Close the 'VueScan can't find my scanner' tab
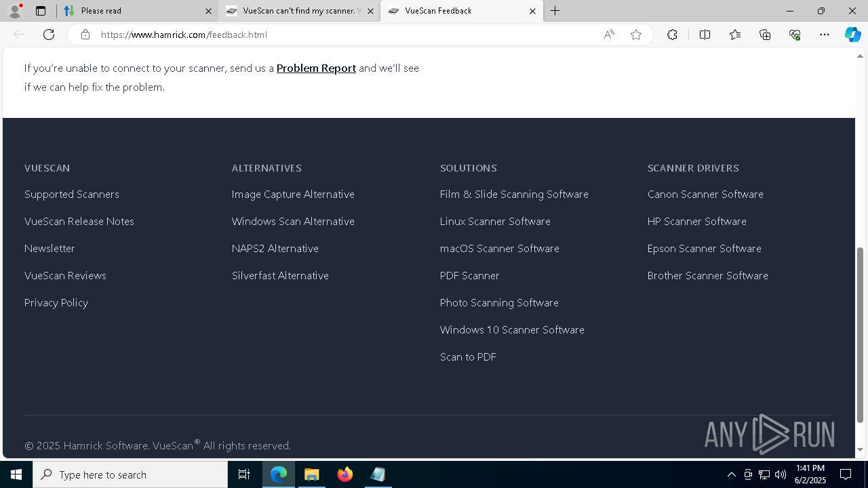Viewport: 868px width, 488px height. click(x=370, y=11)
